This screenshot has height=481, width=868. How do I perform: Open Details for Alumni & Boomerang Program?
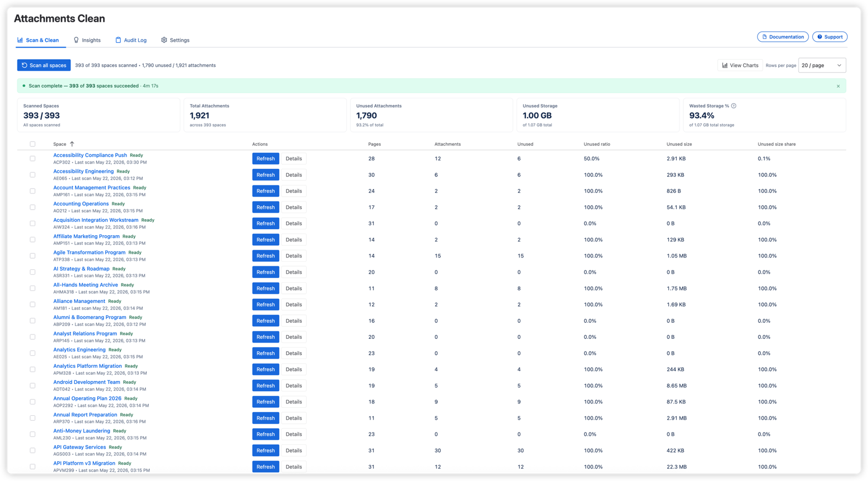coord(293,321)
